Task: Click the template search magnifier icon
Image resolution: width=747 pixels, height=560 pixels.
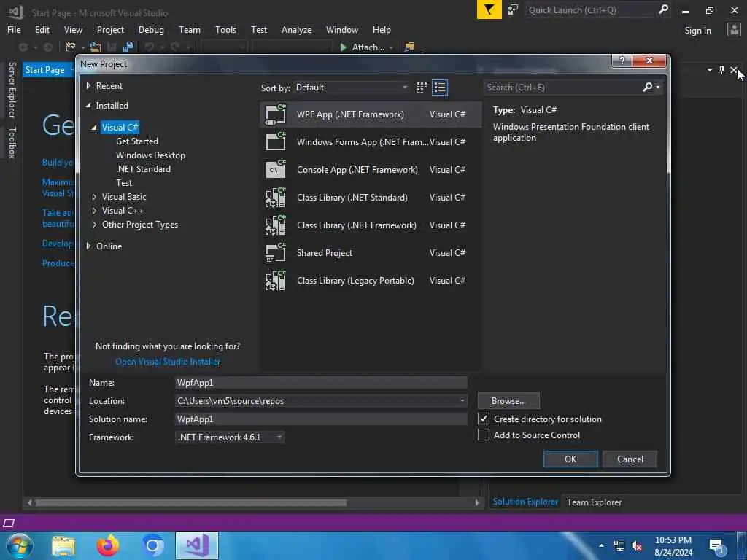Action: pos(648,87)
